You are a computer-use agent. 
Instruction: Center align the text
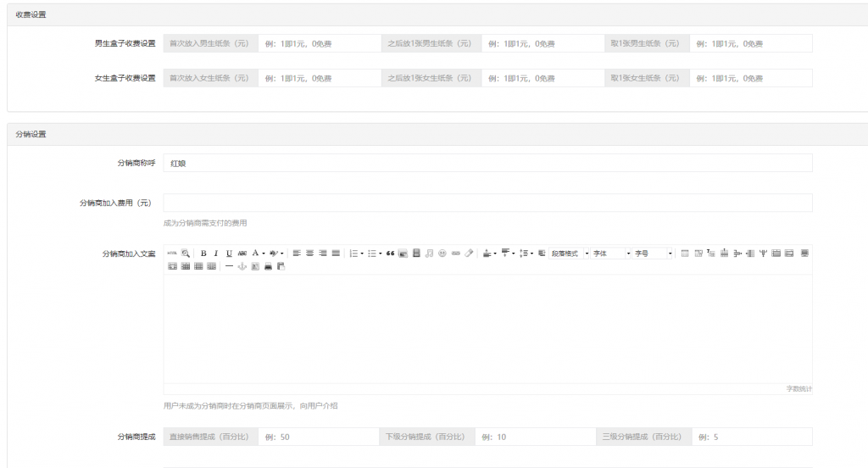pos(310,253)
